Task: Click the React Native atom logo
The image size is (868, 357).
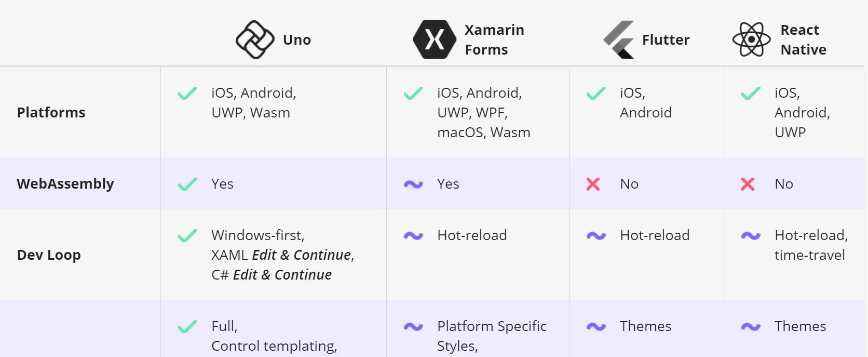Action: (x=751, y=39)
